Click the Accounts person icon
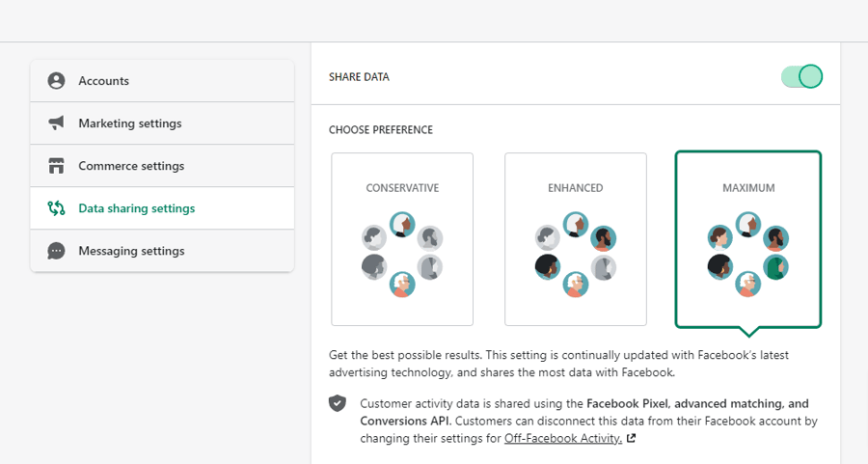Viewport: 868px width, 464px height. 57,81
